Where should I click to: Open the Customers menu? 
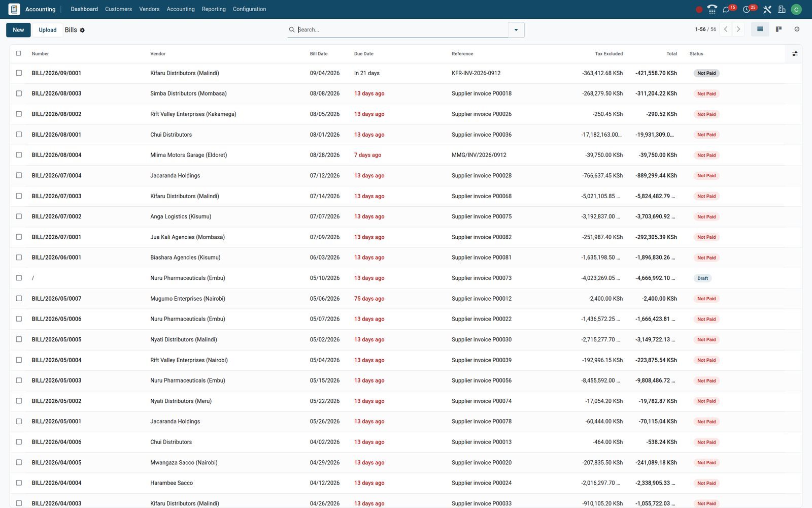point(118,9)
